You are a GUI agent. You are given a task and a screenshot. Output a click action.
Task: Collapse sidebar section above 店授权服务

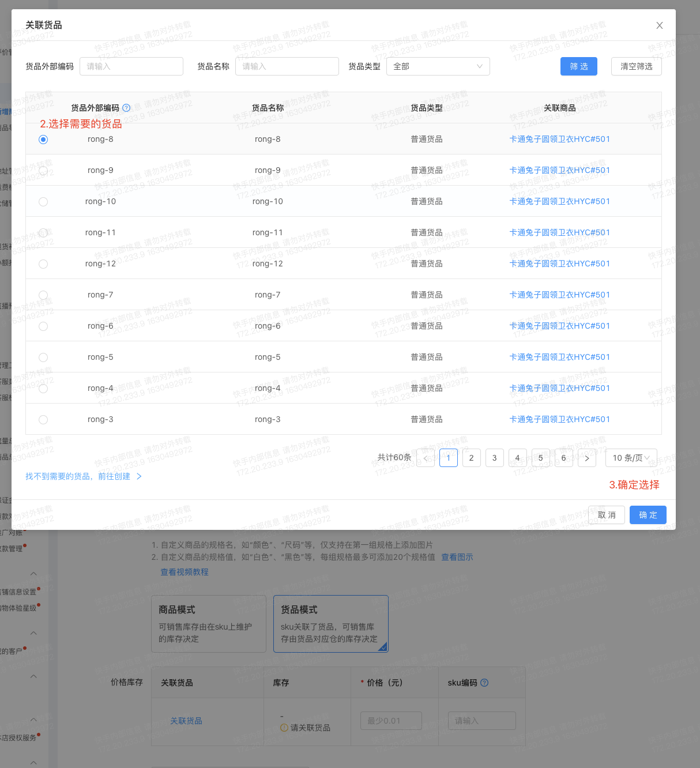[x=33, y=720]
